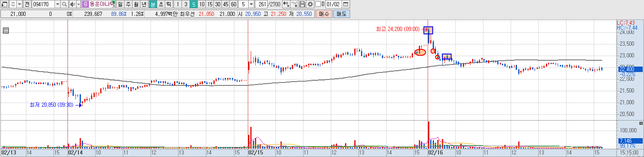Set interval to 10 minutes
This screenshot has height=157, width=644.
point(202,4)
